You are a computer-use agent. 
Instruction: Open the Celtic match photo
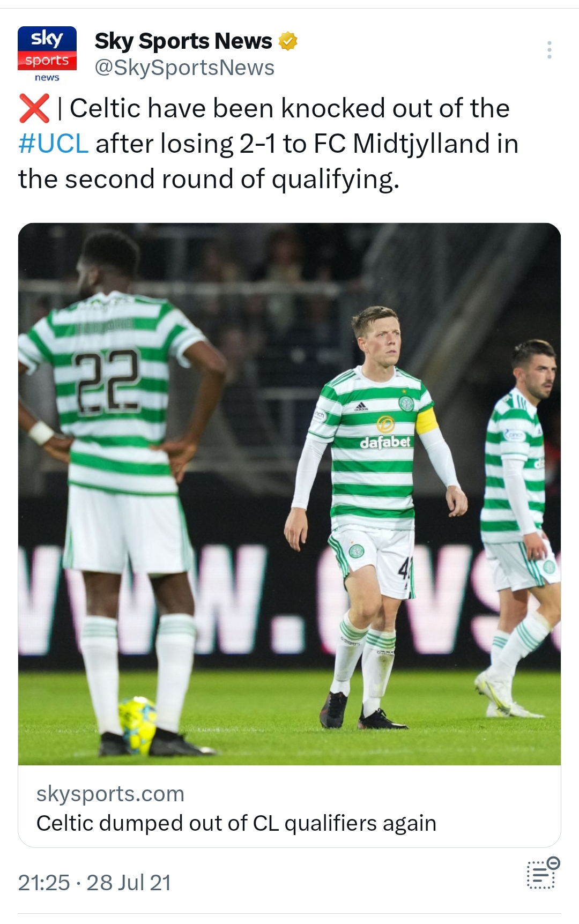tap(289, 494)
